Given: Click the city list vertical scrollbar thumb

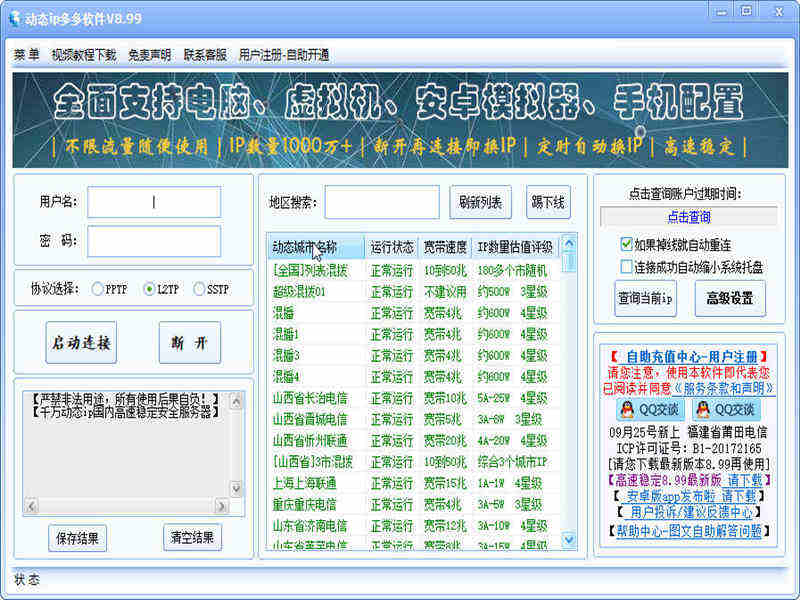Looking at the screenshot, I should 568,263.
